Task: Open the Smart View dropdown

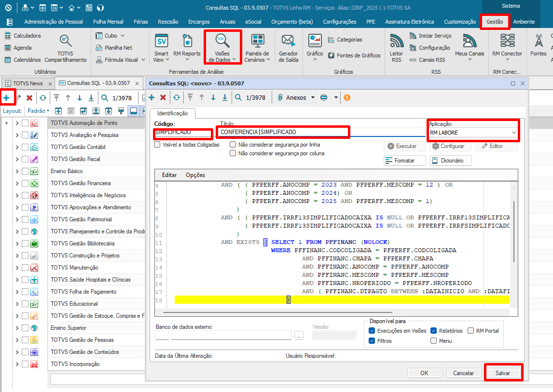Action: 161,48
